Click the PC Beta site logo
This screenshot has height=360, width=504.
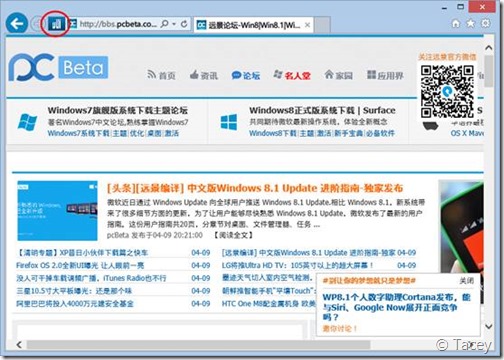pyautogui.click(x=58, y=67)
